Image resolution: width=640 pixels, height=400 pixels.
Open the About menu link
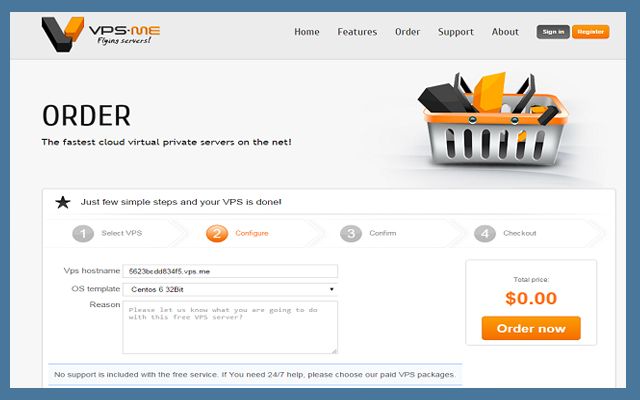point(505,32)
